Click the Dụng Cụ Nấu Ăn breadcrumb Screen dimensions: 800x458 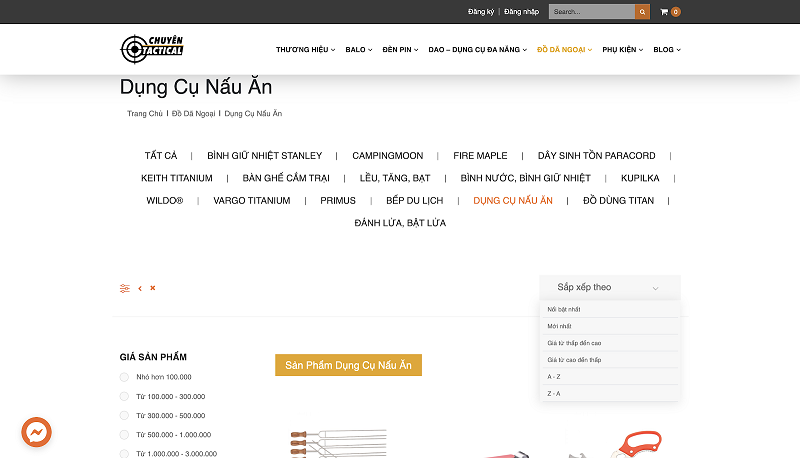point(253,113)
